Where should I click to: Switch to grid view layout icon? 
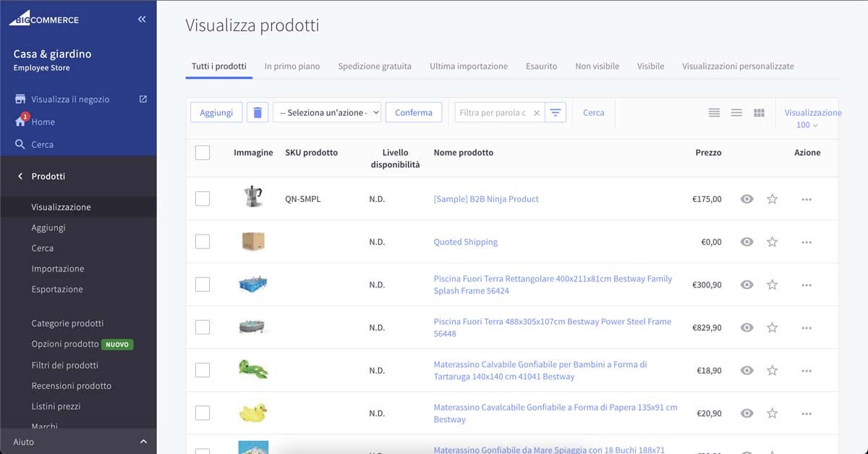pos(759,113)
